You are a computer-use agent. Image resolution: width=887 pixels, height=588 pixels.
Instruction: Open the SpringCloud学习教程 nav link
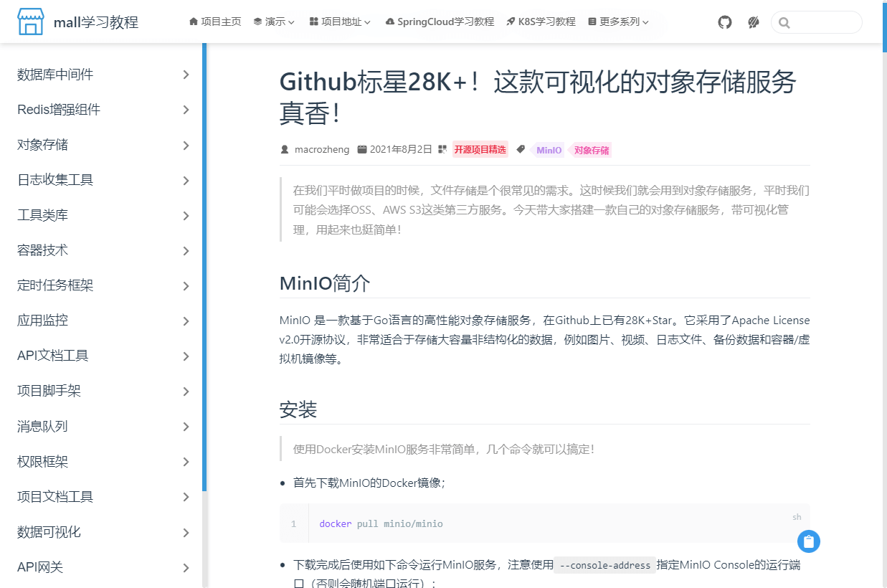(x=440, y=22)
